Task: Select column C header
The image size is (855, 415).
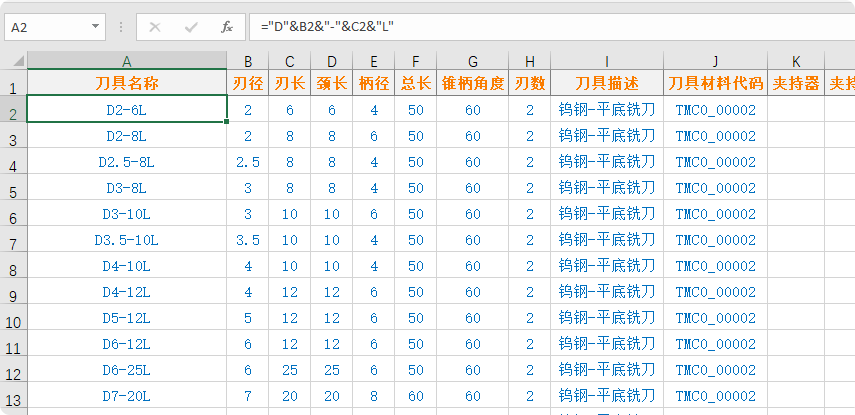Action: pyautogui.click(x=290, y=61)
